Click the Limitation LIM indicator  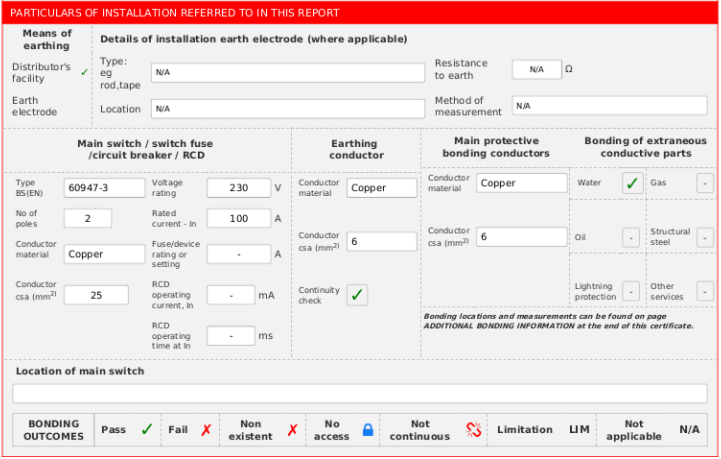580,430
